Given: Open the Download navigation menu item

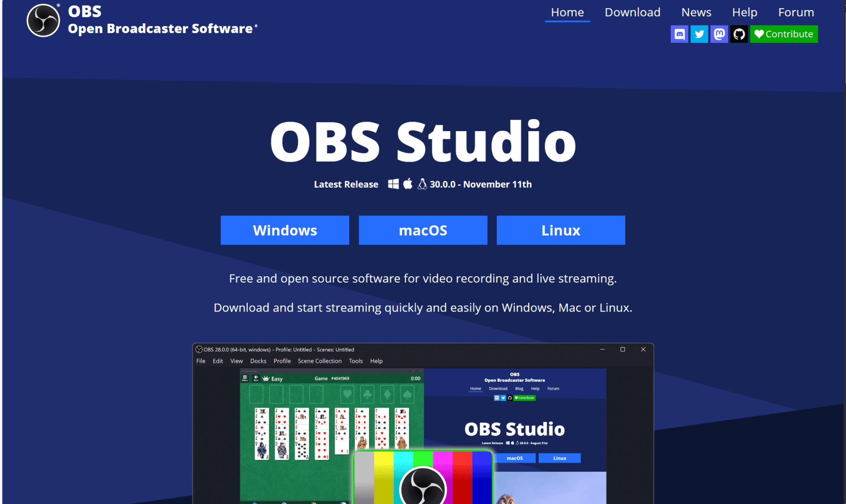Looking at the screenshot, I should (x=633, y=12).
